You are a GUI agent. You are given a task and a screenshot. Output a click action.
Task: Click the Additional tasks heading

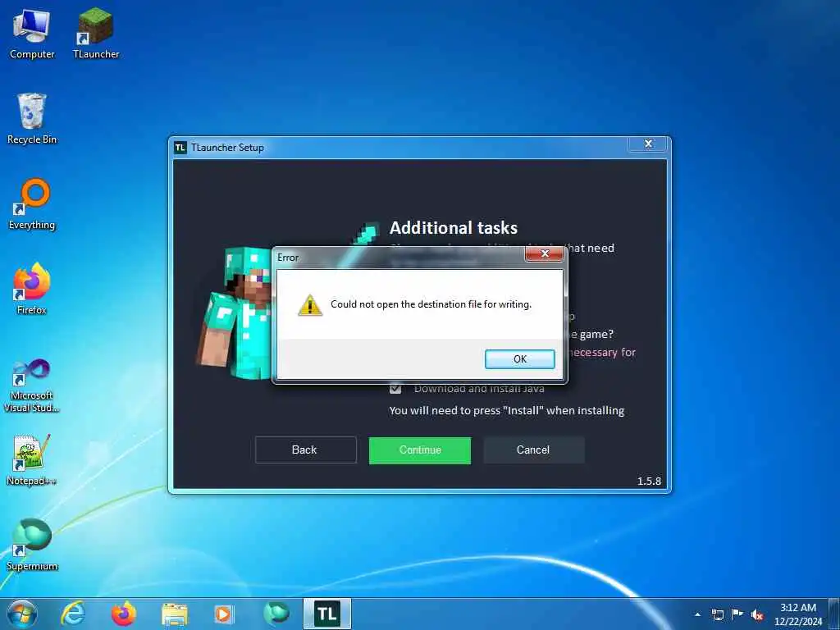[453, 228]
